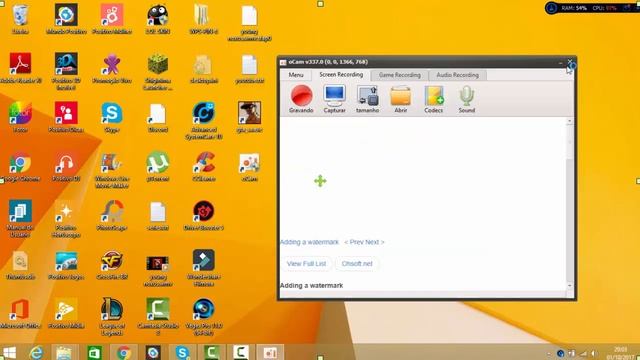Click the oCam vertical scrollbar
This screenshot has width=640, height=360.
coord(570,203)
